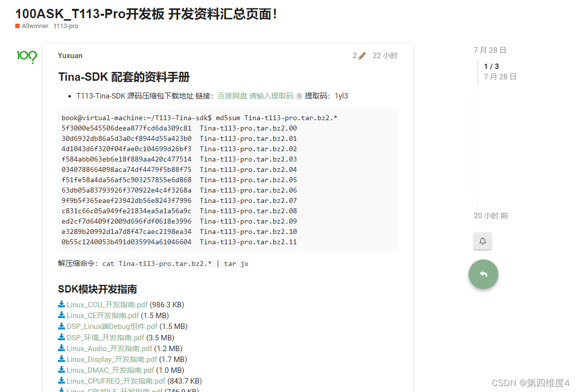
Task: Click Yuxuan's 100 avatar
Action: pyautogui.click(x=26, y=58)
